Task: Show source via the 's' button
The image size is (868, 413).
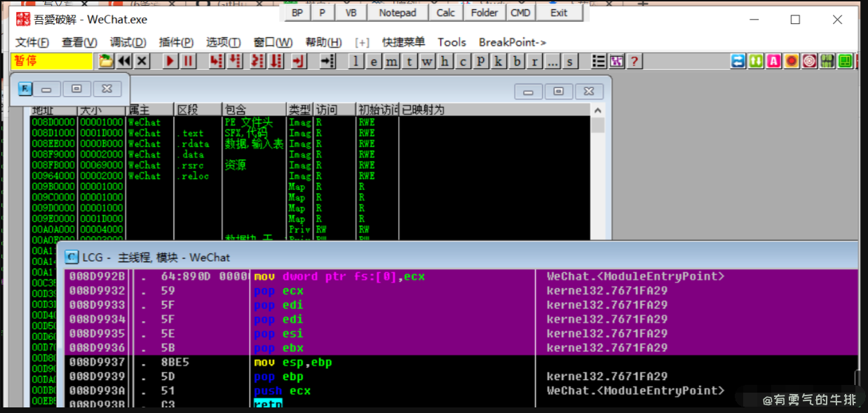Action: (x=569, y=62)
